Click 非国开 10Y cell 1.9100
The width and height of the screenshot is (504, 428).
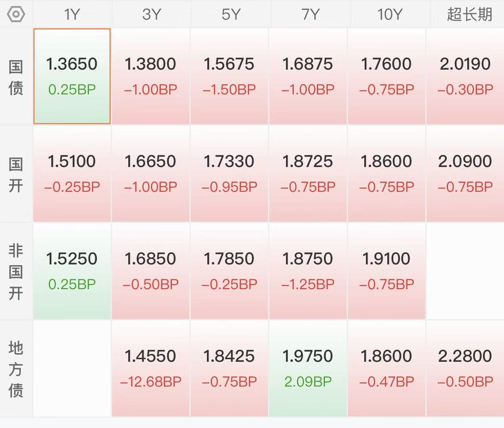click(386, 271)
